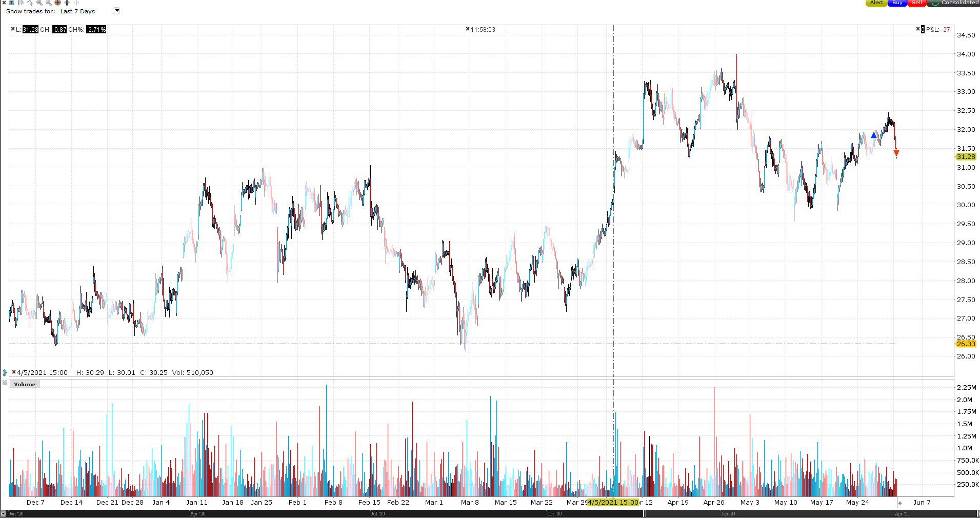Close the L/CH quote readout
The image size is (980, 518).
tap(13, 29)
